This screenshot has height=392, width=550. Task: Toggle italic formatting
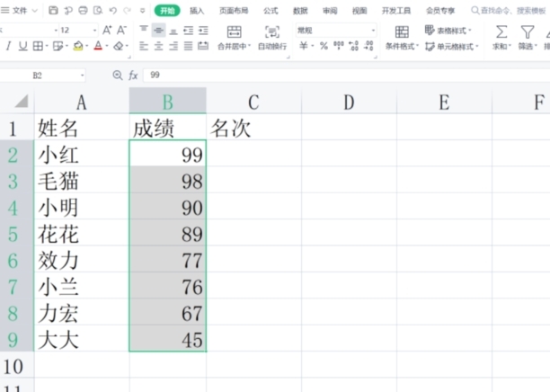point(8,46)
